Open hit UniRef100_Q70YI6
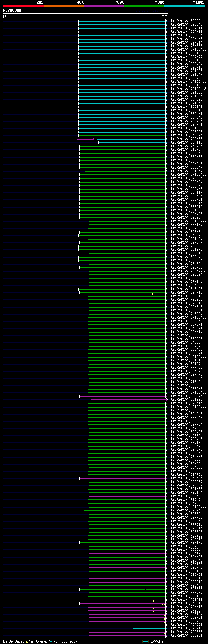 [187, 628]
